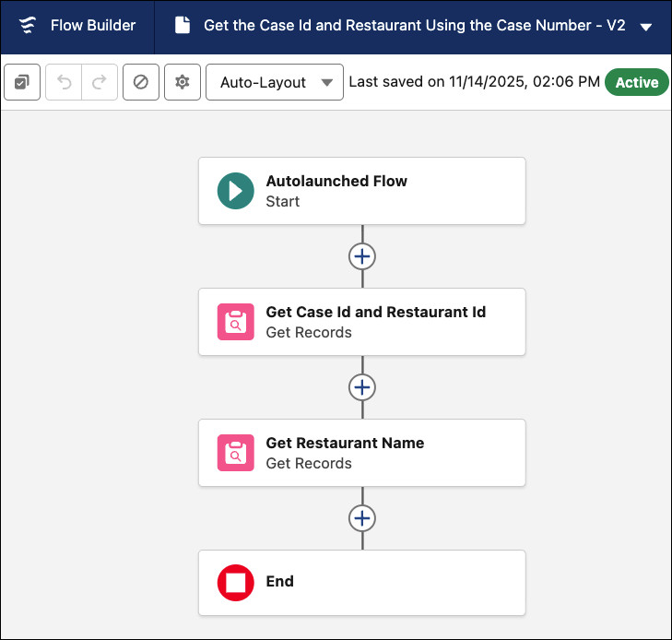Click the circle-slash Debug icon button
The height and width of the screenshot is (640, 672).
(141, 82)
